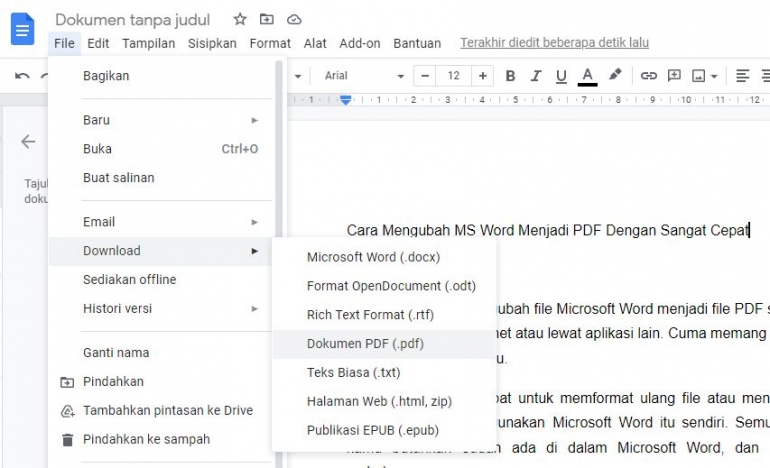
Task: Add a comment using toolbar icon
Action: click(674, 75)
